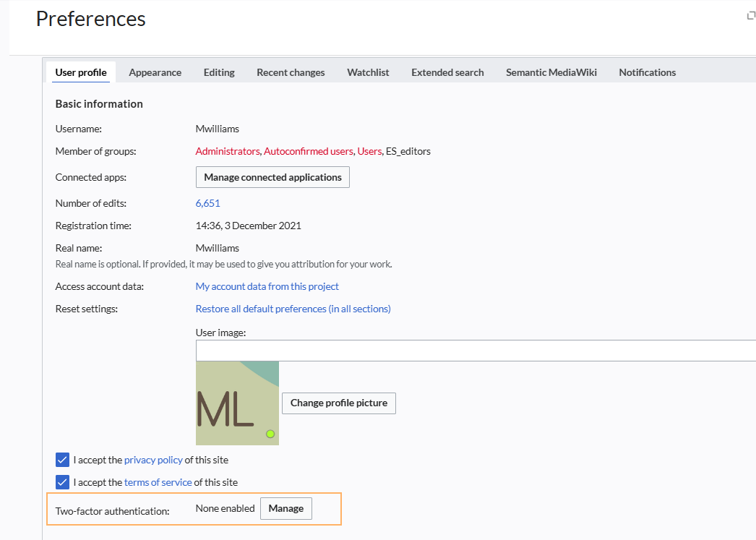Open the User profile tab
The image size is (756, 540).
click(x=81, y=72)
